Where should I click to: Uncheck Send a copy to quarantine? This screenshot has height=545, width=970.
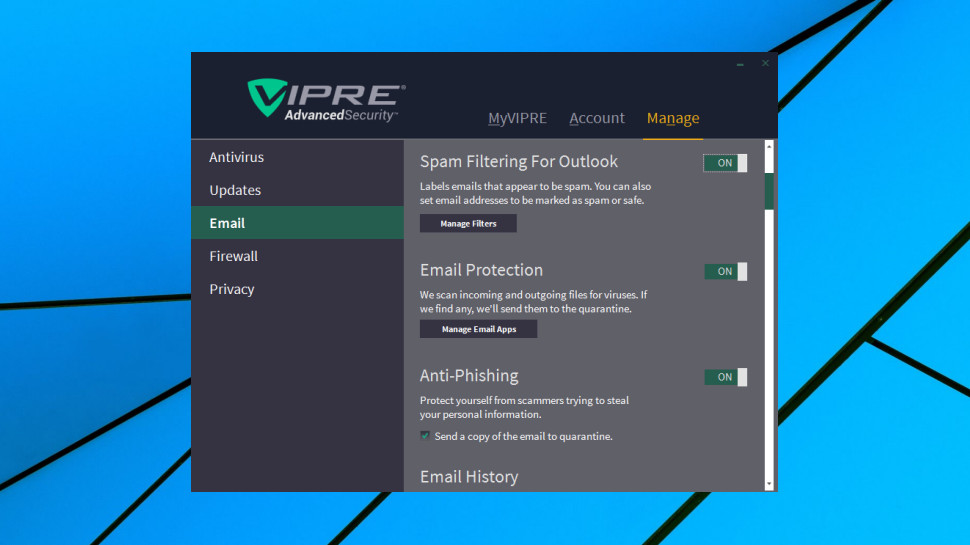(425, 436)
